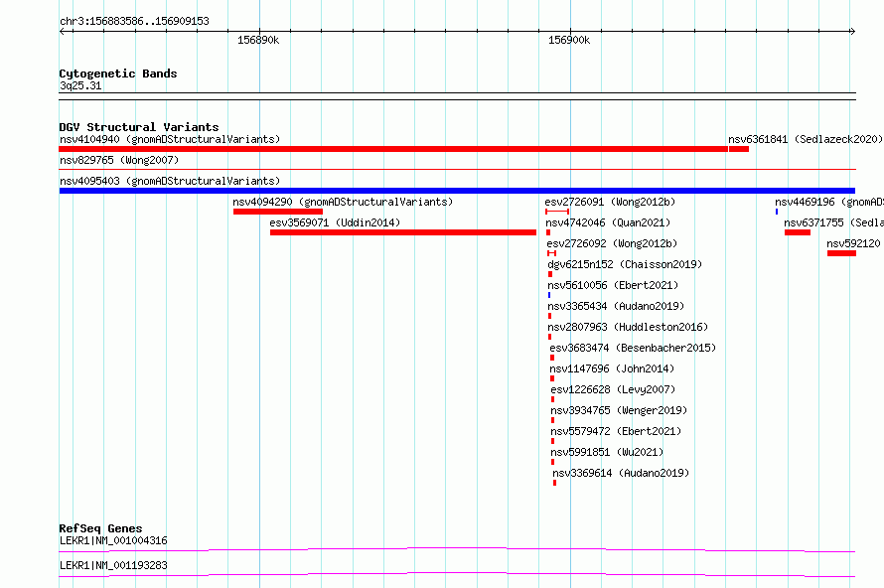Click the 156900k ruler marker
Viewport: 884px width, 588px height.
pos(569,40)
